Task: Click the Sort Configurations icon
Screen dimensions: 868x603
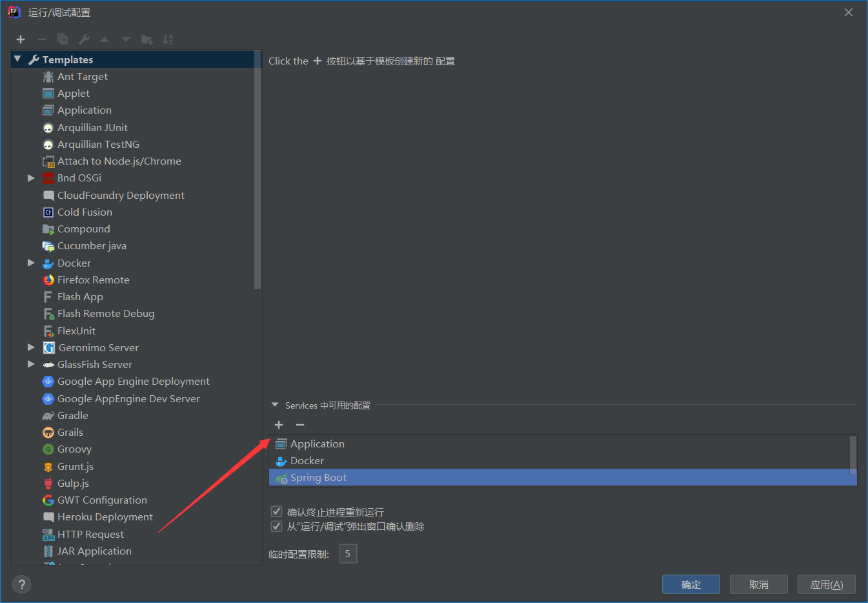Action: tap(168, 39)
